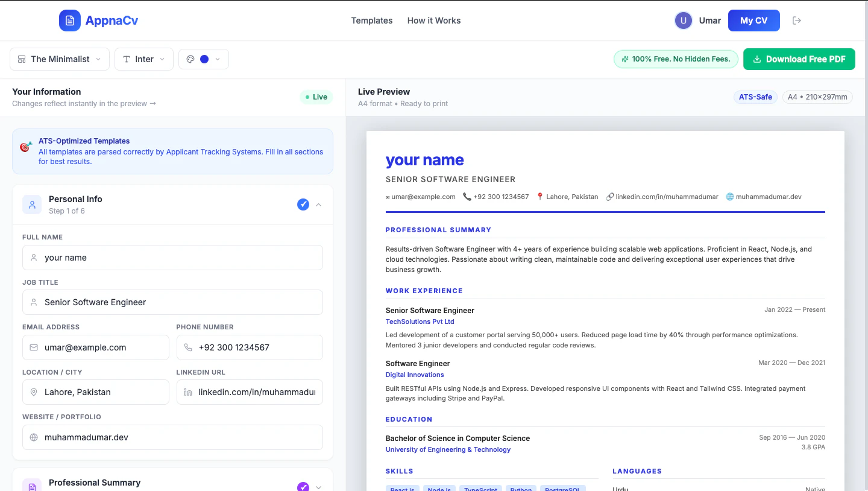Click the Umar username text
This screenshot has width=868, height=491.
[710, 21]
